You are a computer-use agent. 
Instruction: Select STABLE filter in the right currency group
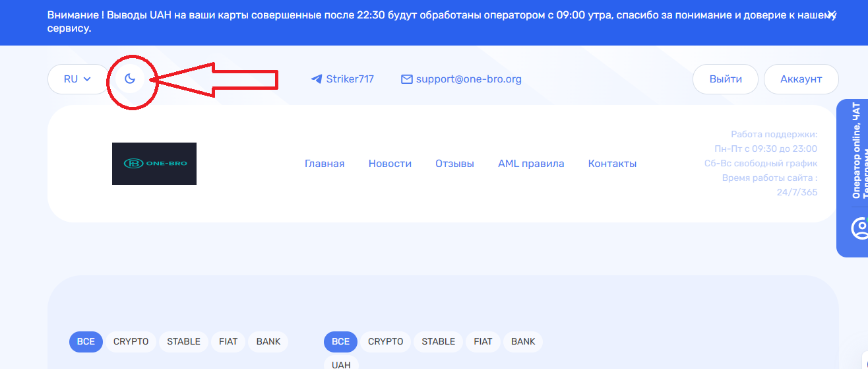pyautogui.click(x=438, y=341)
